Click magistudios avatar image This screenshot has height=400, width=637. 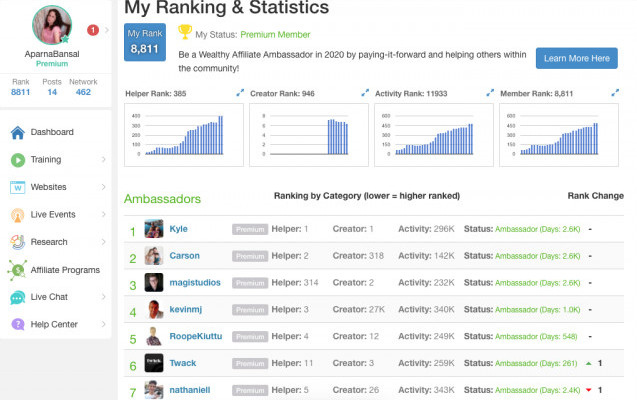pos(154,282)
